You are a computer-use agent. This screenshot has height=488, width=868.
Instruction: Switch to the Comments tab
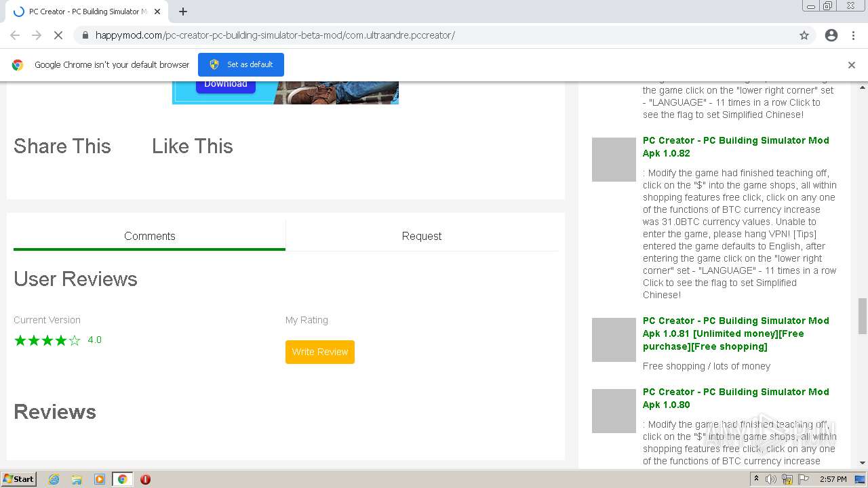149,236
